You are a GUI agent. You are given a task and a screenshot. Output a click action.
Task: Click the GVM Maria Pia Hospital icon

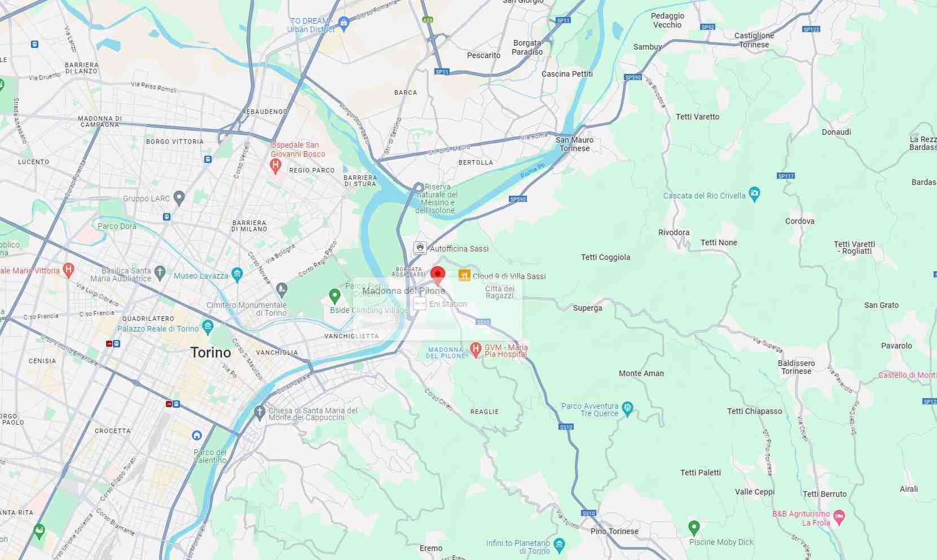coord(476,350)
